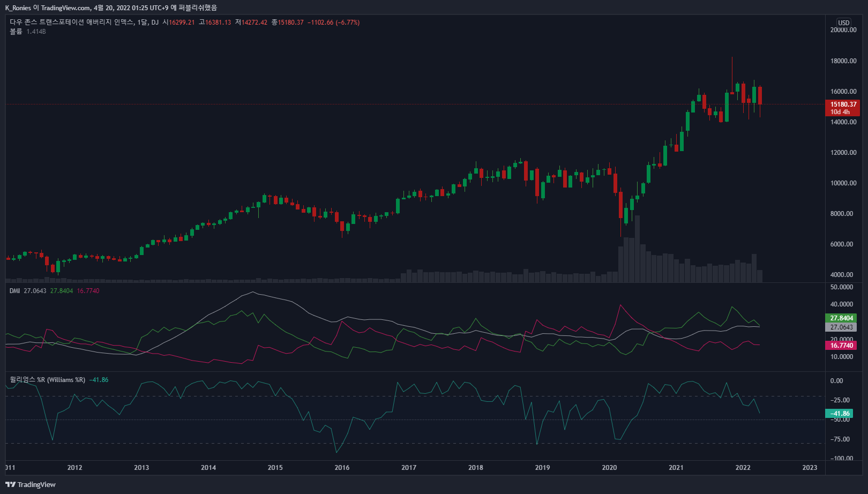The height and width of the screenshot is (494, 868).
Task: Click the 2022 year label on time axis
Action: [x=743, y=468]
